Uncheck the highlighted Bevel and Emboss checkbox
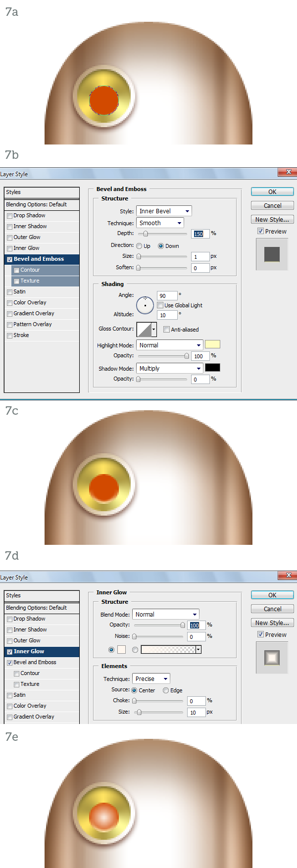 pos(9,259)
